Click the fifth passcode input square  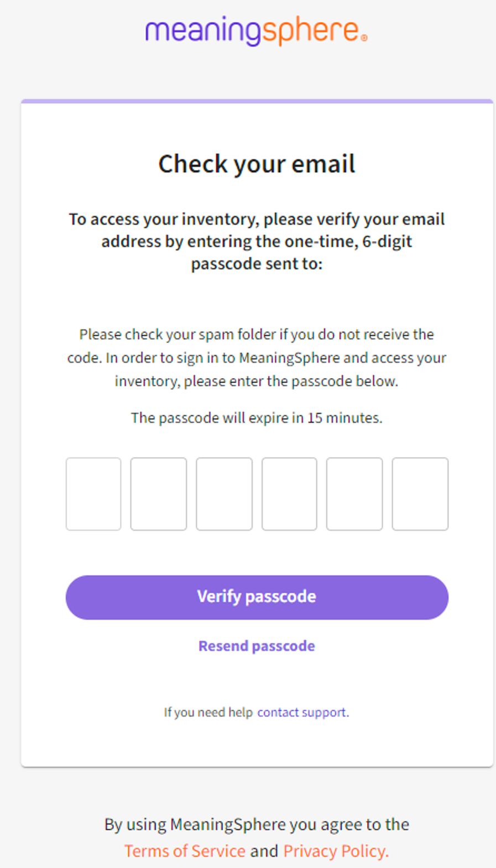click(354, 494)
